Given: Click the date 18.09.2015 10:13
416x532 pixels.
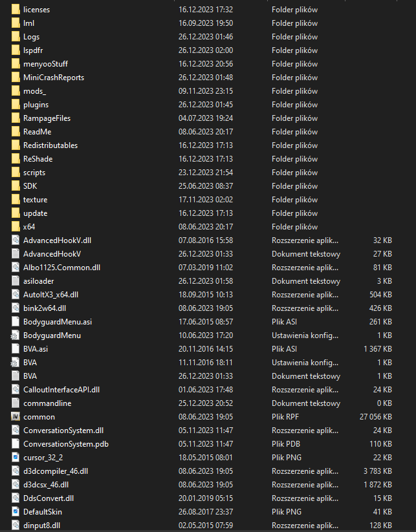Looking at the screenshot, I should click(x=206, y=295).
